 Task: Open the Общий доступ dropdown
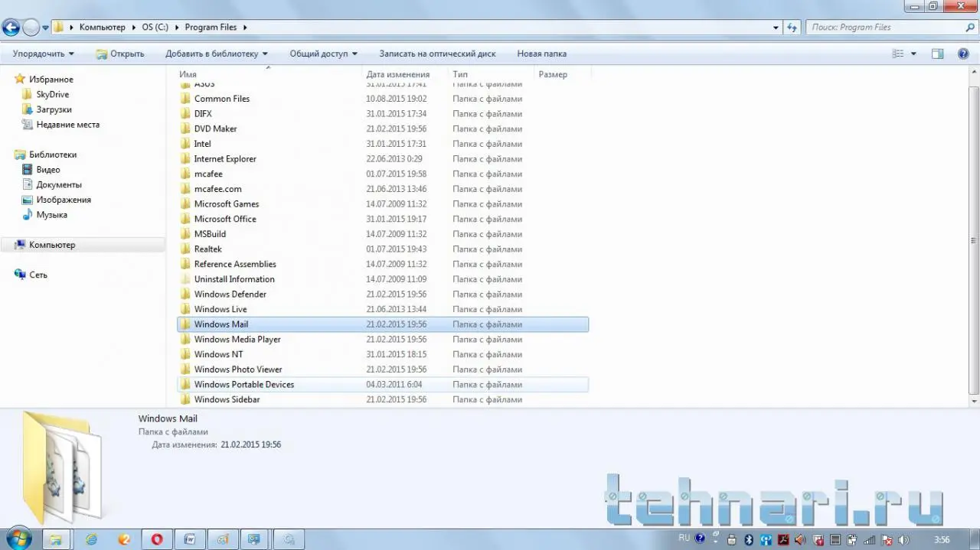click(x=324, y=54)
